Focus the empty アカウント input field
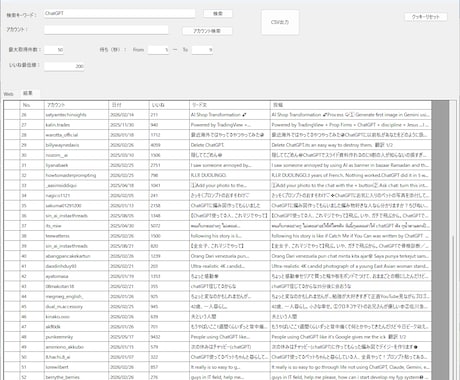 (106, 30)
